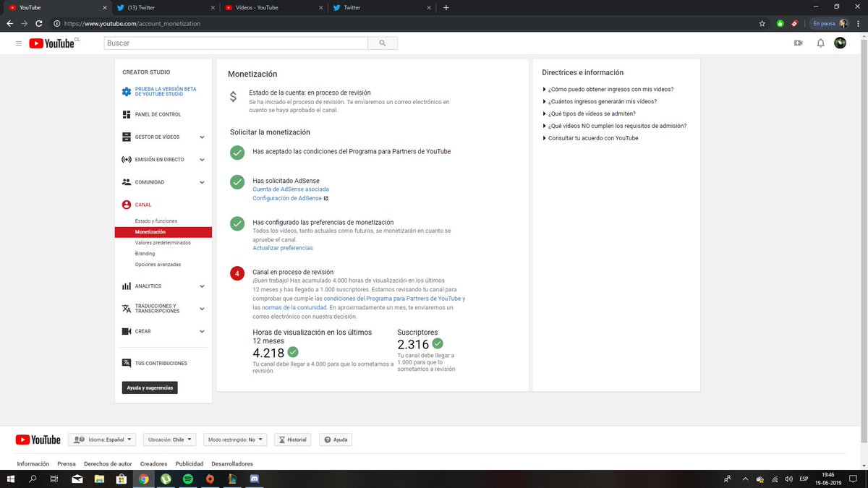The image size is (868, 488).
Task: Open Chrome's three-dot menu
Action: 857,23
